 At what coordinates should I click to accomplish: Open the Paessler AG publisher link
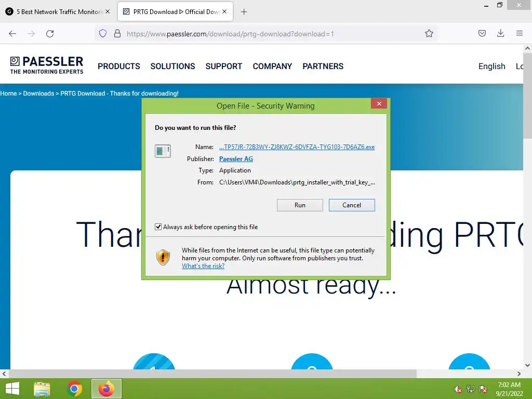pyautogui.click(x=236, y=159)
